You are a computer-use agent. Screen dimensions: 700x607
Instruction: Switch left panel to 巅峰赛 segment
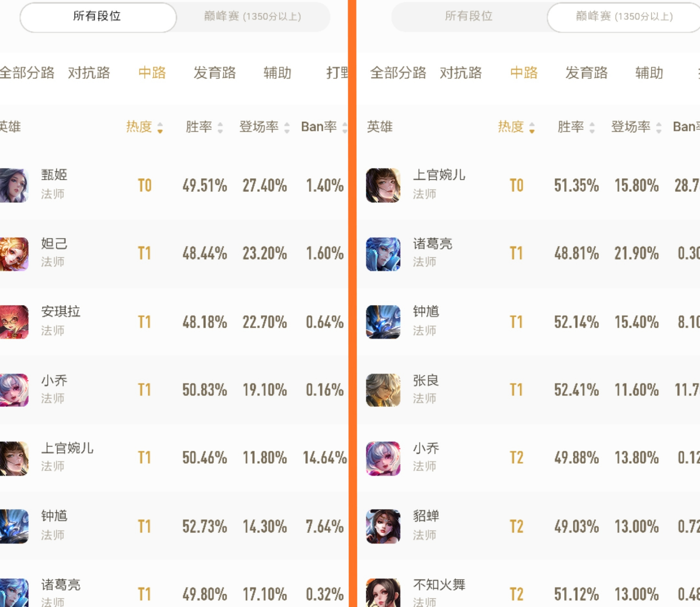252,16
